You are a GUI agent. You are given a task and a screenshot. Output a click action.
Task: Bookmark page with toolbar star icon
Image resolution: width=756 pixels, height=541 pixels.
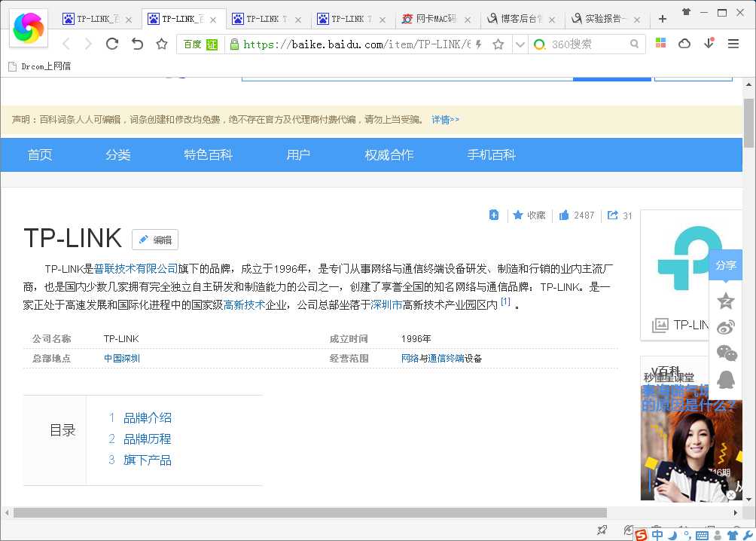pyautogui.click(x=162, y=44)
